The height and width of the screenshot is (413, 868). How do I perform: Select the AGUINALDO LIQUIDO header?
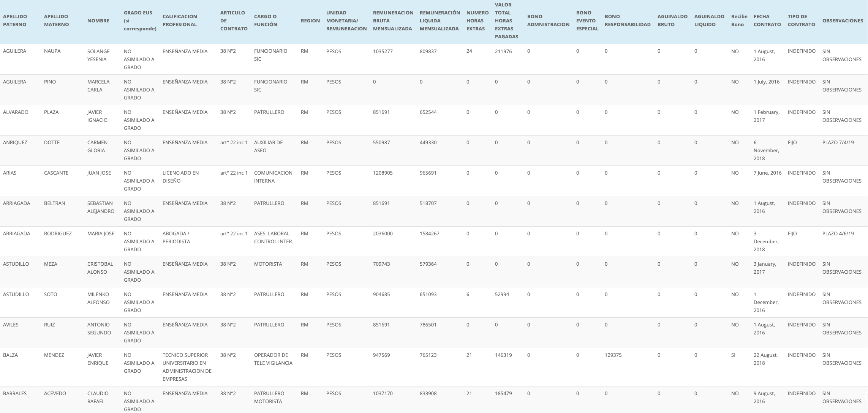point(709,20)
